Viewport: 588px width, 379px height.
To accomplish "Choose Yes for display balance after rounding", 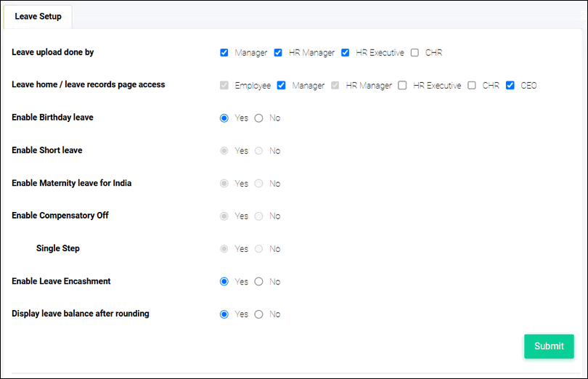I will pyautogui.click(x=224, y=314).
